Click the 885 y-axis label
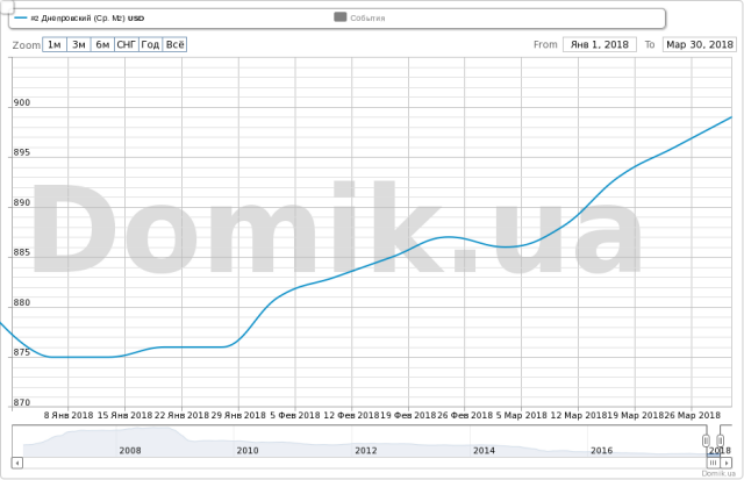 22,252
